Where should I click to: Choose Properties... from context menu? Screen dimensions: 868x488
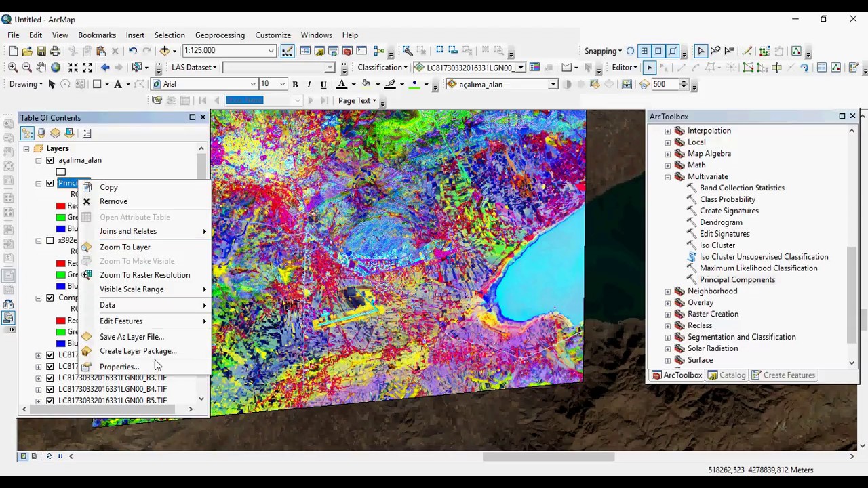coord(119,367)
